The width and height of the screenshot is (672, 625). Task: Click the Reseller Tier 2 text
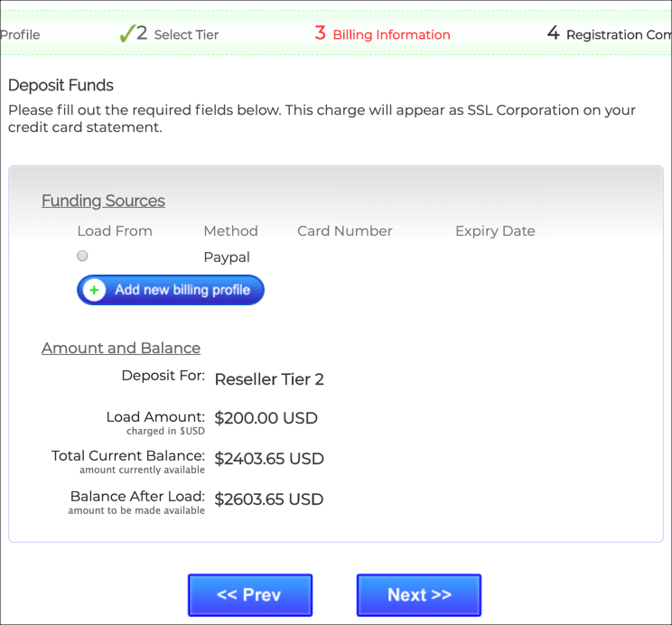tap(269, 379)
